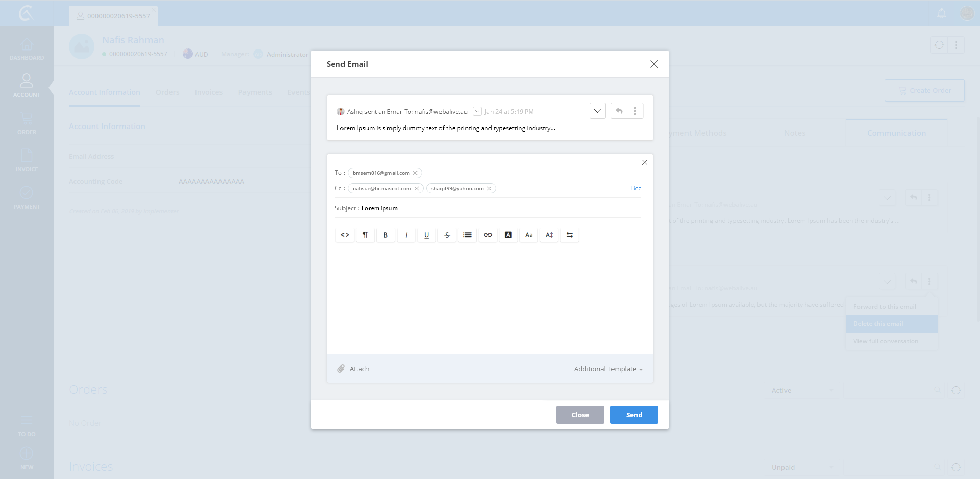This screenshot has width=980, height=479.
Task: Open the text background color picker
Action: click(x=508, y=235)
